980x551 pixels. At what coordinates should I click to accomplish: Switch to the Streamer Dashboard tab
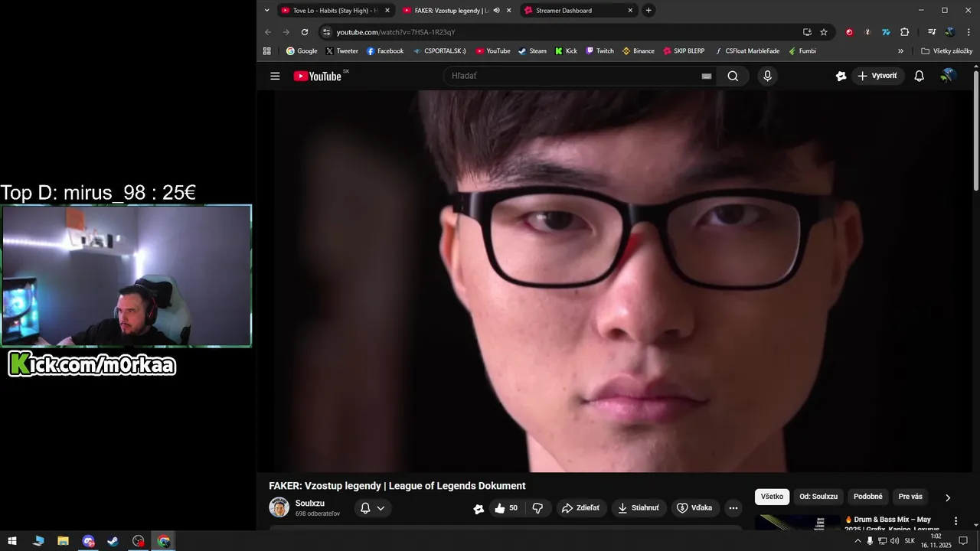coord(578,11)
